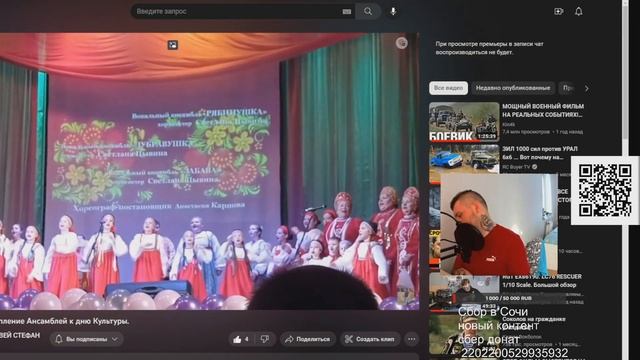Image resolution: width=640 pixels, height=360 pixels.
Task: Open the "ЗИЛ 1000 сил против УРАЛ" title
Action: tap(540, 153)
